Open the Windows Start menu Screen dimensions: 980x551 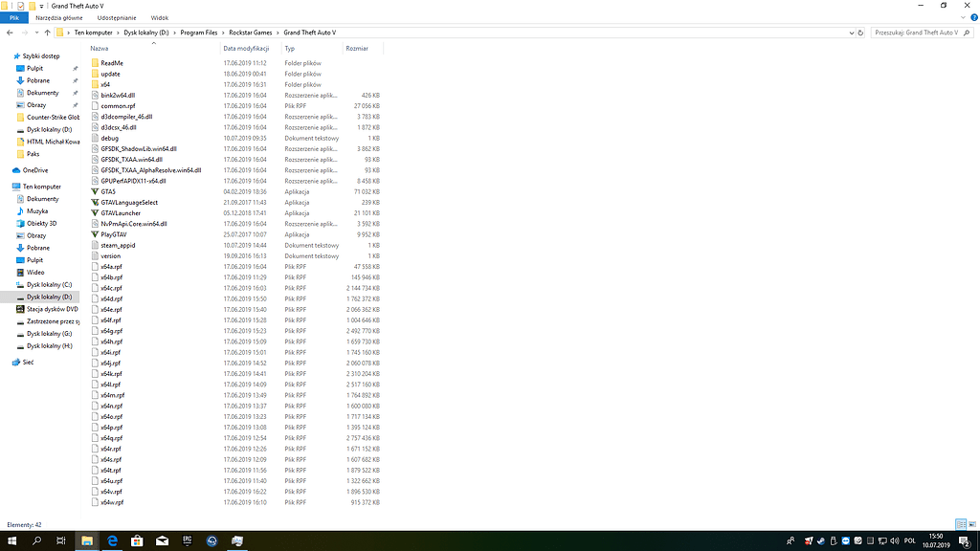pos(11,541)
